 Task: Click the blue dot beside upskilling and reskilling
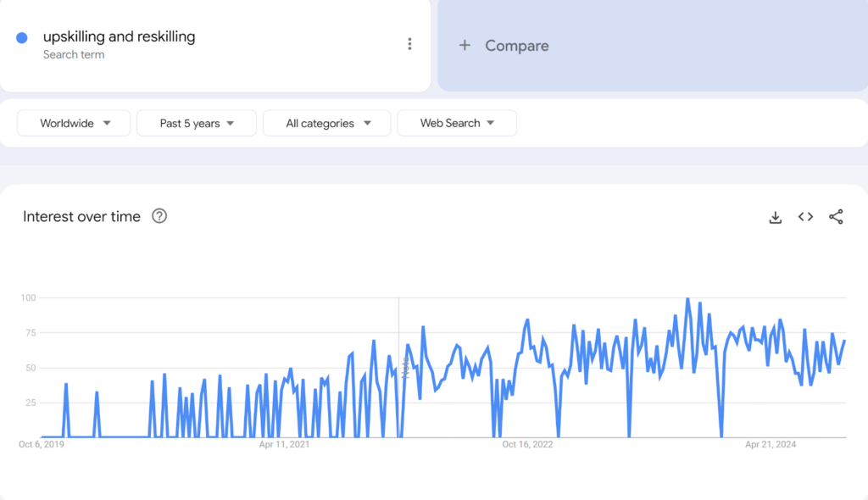tap(21, 37)
